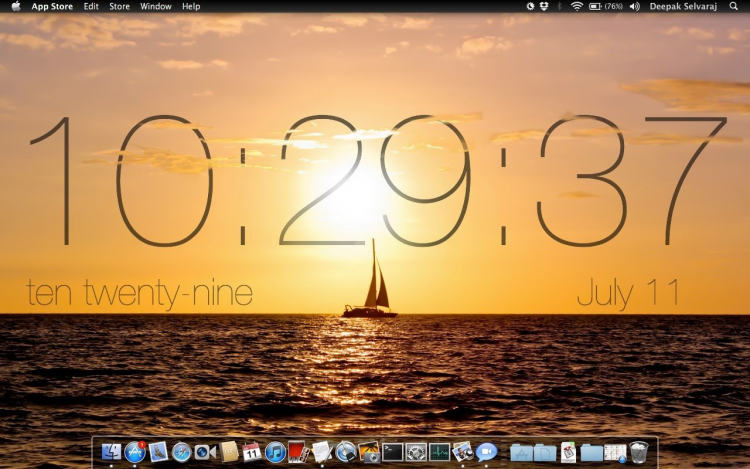Image resolution: width=750 pixels, height=469 pixels.
Task: Open Finder from the dock
Action: [111, 451]
